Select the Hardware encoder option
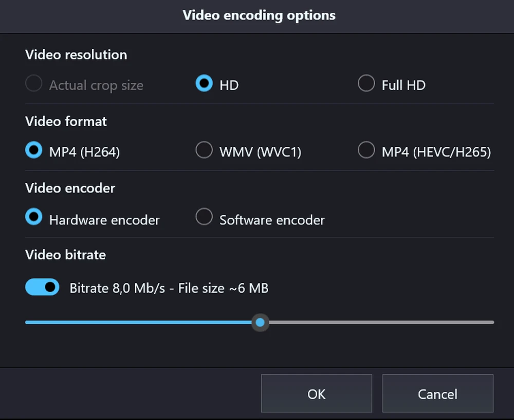Screen dimensions: 514x420 pos(34,217)
